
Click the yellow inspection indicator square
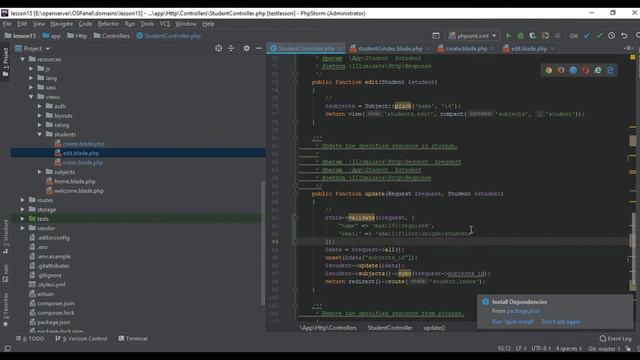point(633,57)
